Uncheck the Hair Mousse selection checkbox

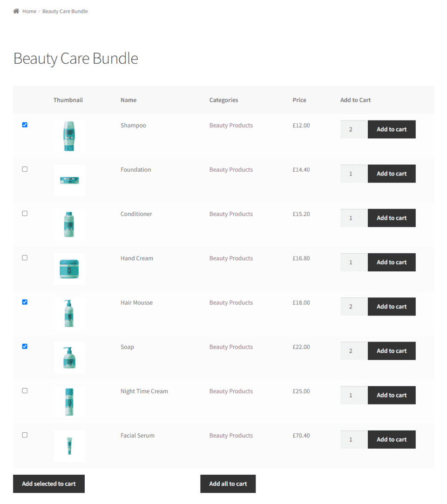click(x=25, y=302)
